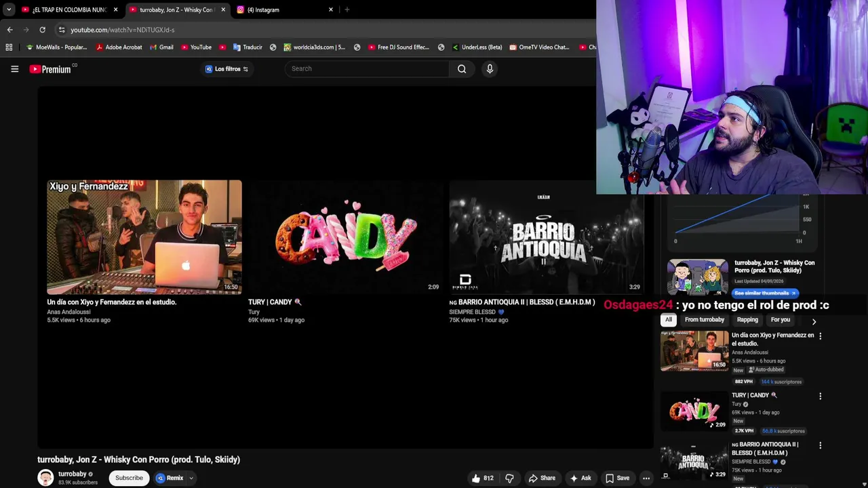Play the CANDY end-screen thumbnail
Image resolution: width=868 pixels, height=488 pixels.
tap(346, 237)
